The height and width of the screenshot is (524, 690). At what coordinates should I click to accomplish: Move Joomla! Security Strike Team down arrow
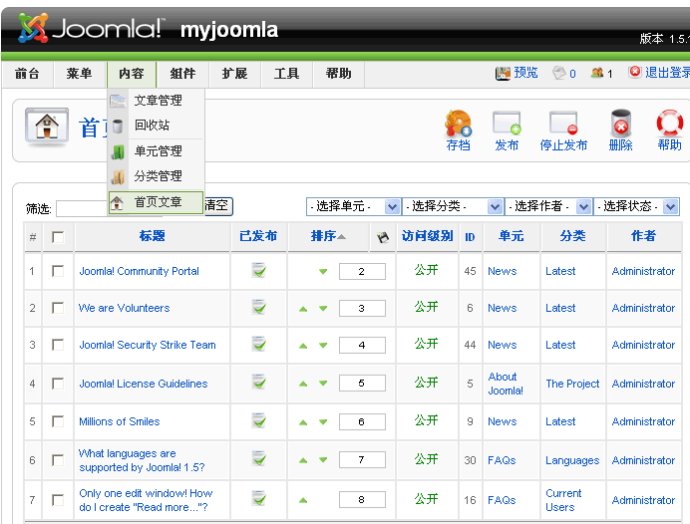pyautogui.click(x=323, y=346)
